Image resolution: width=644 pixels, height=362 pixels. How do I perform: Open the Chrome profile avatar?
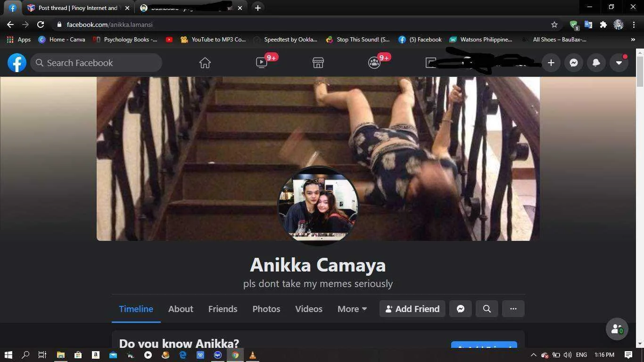click(619, 25)
